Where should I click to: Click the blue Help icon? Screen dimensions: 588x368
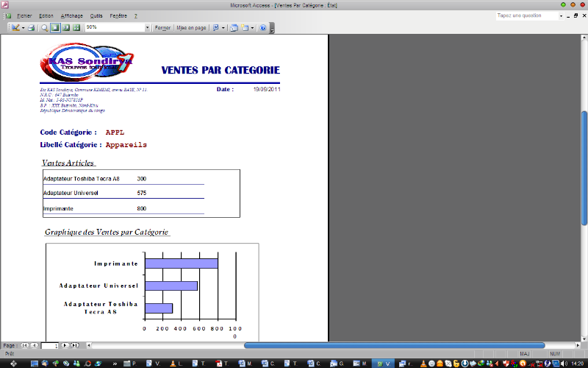click(263, 27)
